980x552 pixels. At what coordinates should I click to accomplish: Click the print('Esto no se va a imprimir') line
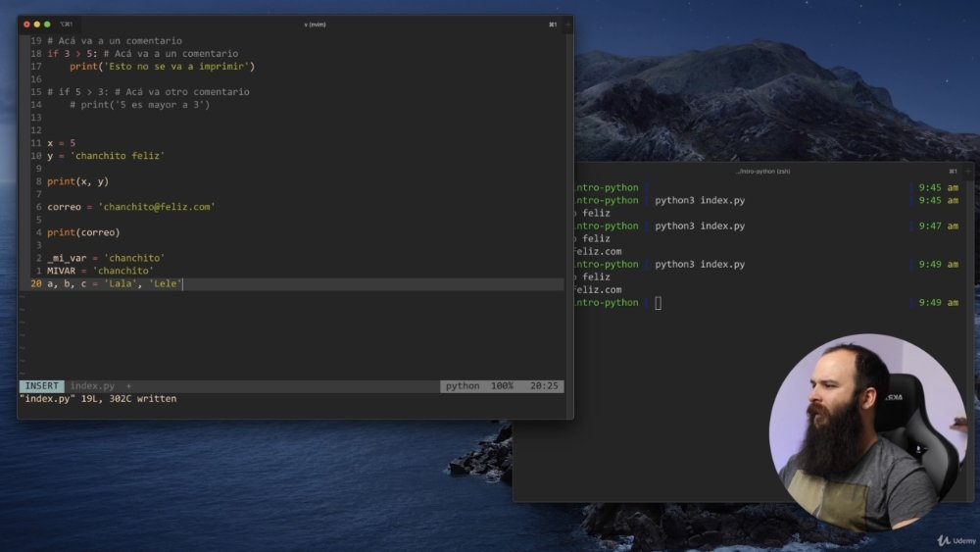click(x=162, y=67)
